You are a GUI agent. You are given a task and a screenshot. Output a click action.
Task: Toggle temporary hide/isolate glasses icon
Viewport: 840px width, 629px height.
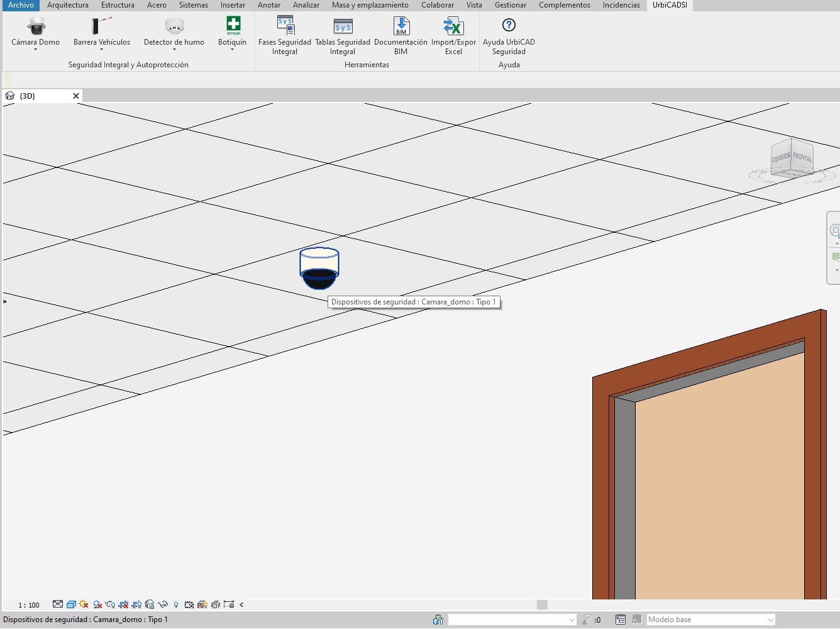coord(163,604)
